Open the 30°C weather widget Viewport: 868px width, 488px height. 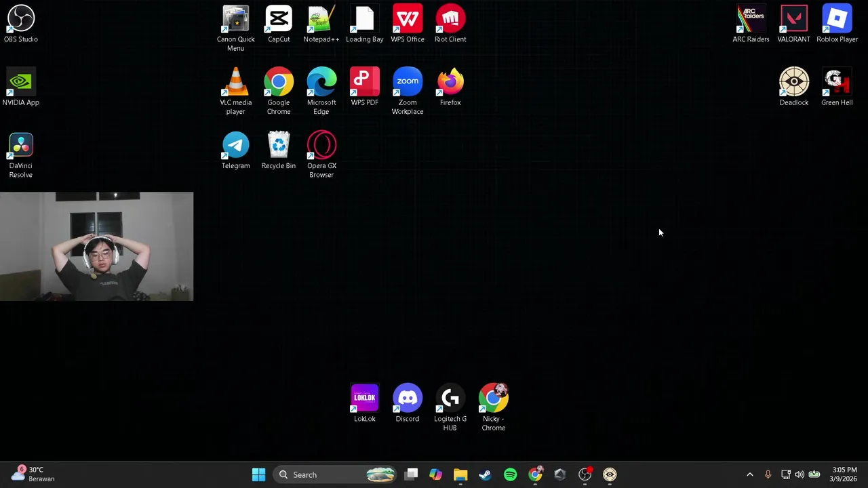tap(33, 474)
